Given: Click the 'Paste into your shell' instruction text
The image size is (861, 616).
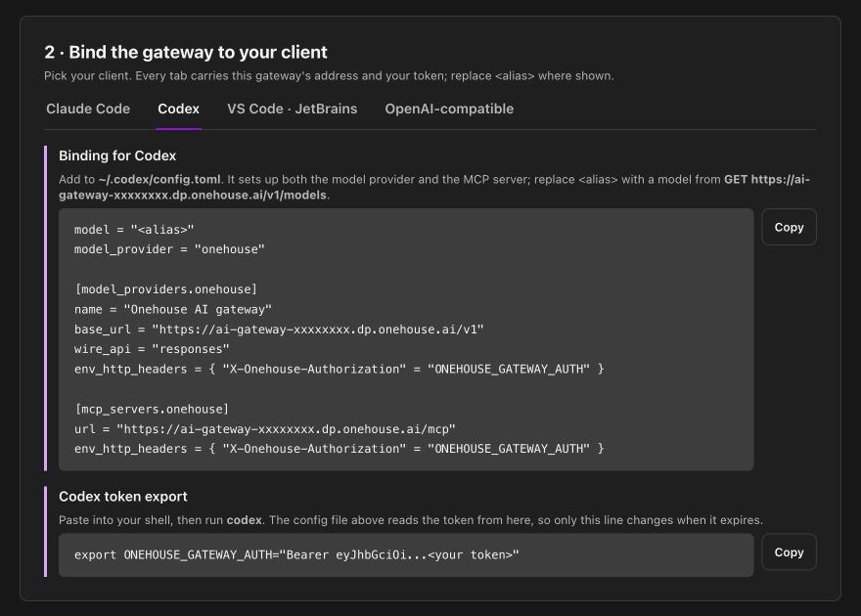Looking at the screenshot, I should coord(411,520).
